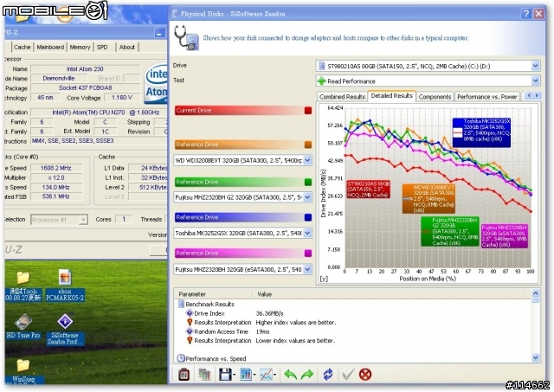Open the Read Performance test dropdown
Viewport: 554px width, 392px height.
[x=535, y=80]
